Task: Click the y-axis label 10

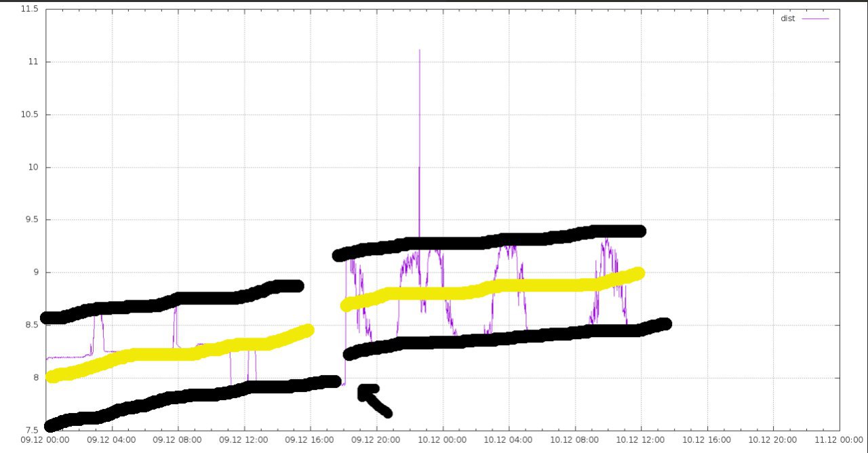Action: tap(33, 168)
